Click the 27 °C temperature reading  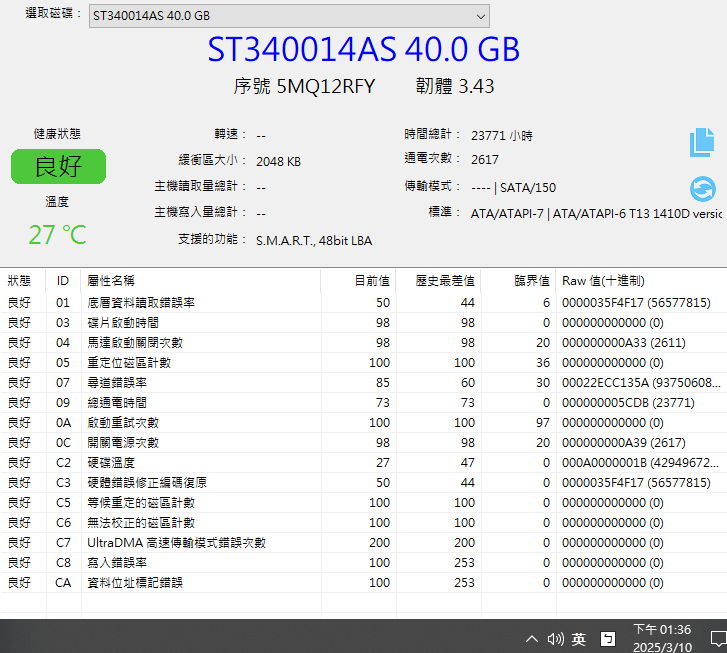tap(57, 235)
